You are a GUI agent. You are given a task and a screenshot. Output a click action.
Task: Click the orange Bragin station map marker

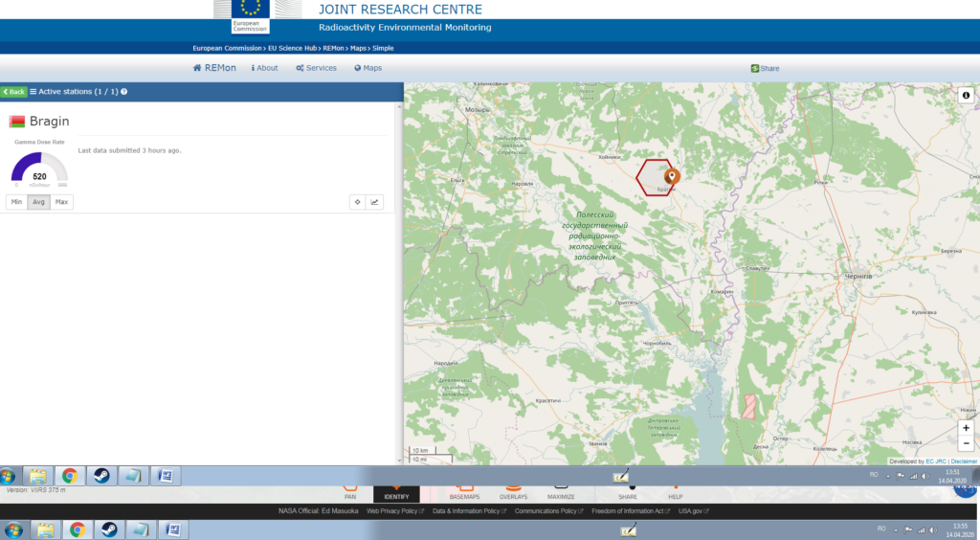click(672, 177)
